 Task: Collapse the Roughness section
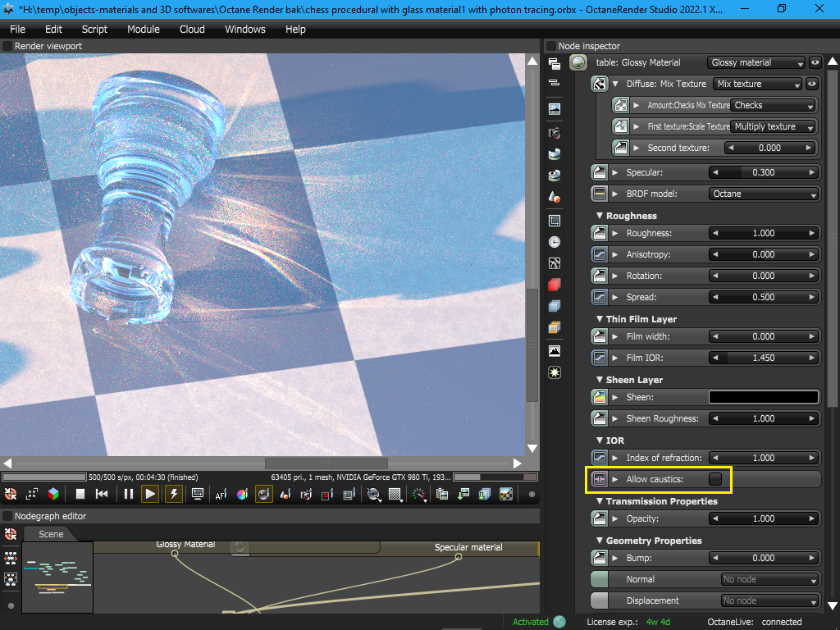pos(600,216)
